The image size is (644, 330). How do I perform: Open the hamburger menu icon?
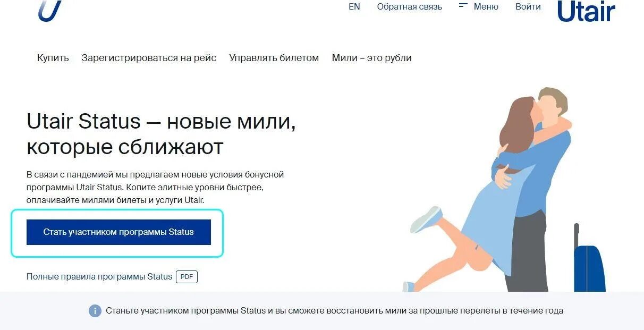(x=463, y=5)
